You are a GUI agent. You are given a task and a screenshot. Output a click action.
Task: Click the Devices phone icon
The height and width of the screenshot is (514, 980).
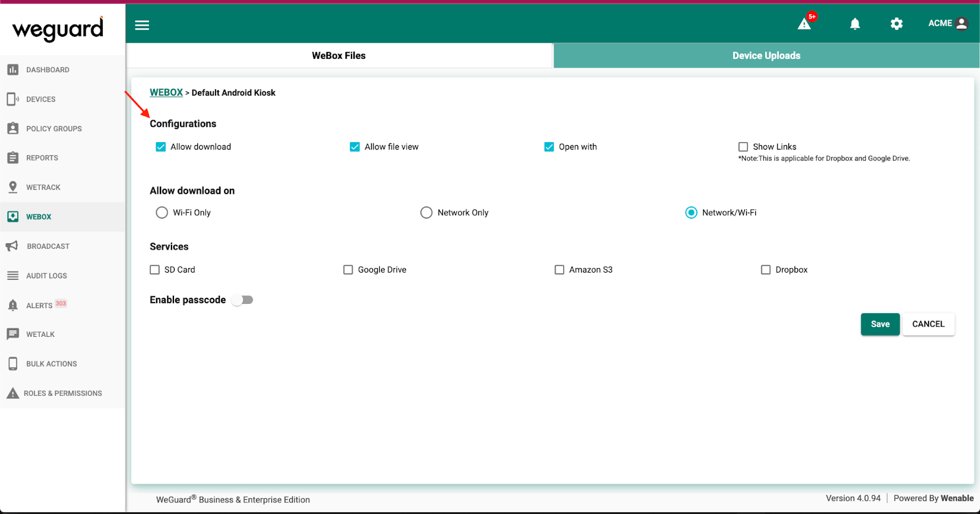click(x=13, y=99)
